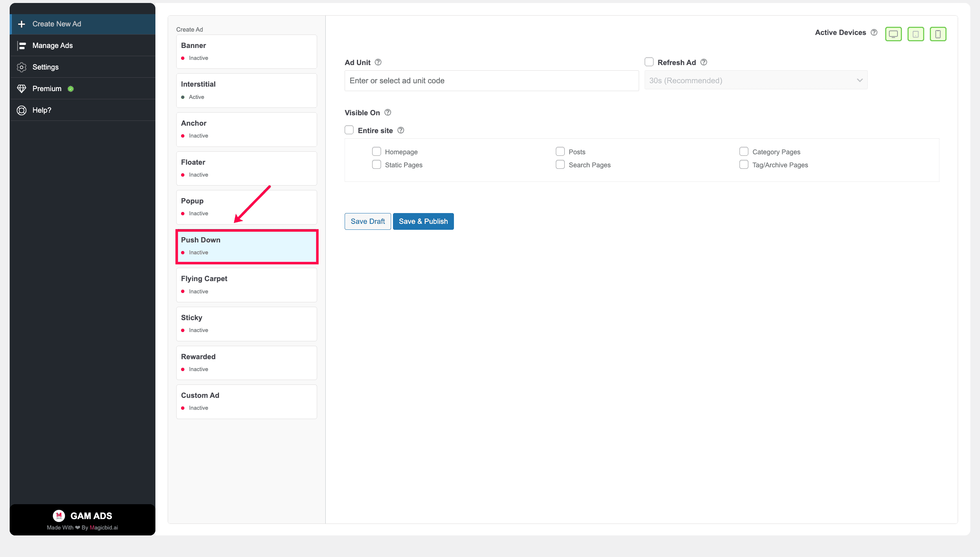The width and height of the screenshot is (980, 557).
Task: Select the Flying Carpet ad type card
Action: 246,285
